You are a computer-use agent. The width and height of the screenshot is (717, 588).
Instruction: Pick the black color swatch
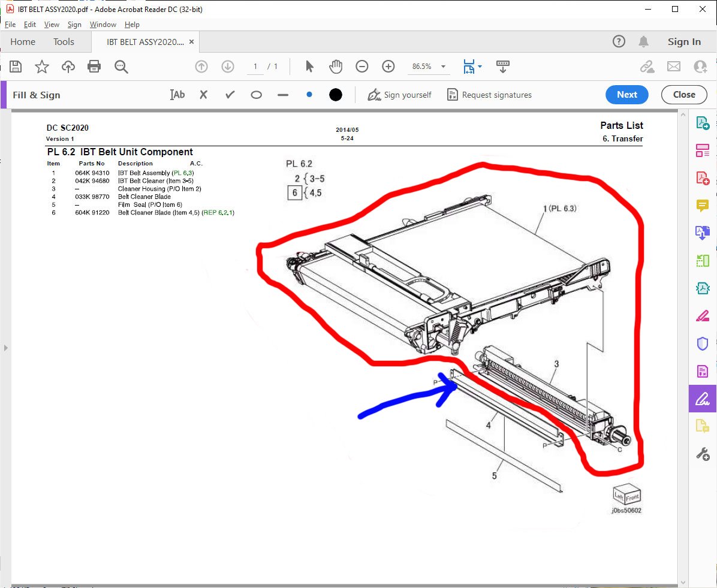[336, 95]
